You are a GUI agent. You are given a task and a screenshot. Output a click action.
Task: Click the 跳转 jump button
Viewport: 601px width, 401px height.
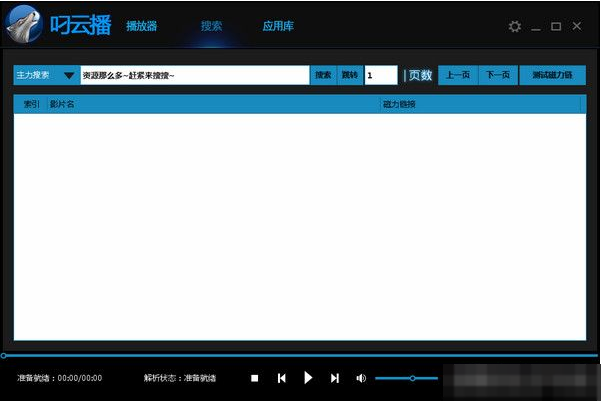click(x=349, y=75)
